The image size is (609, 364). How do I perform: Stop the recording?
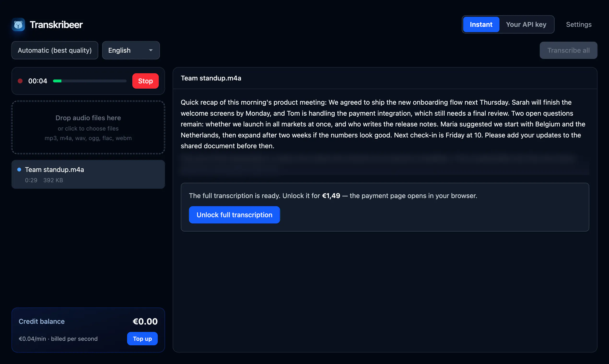pos(145,81)
